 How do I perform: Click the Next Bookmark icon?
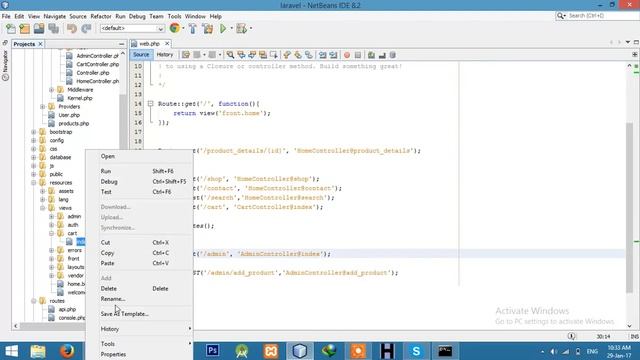coord(298,55)
